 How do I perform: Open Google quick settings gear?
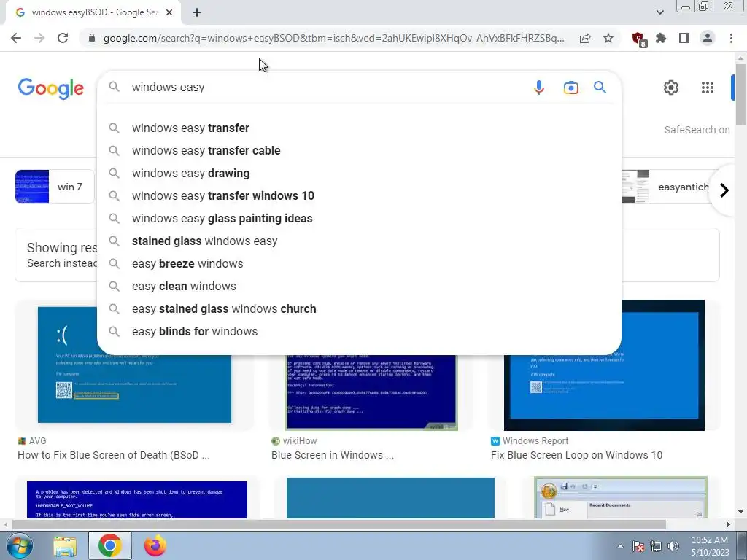click(x=671, y=87)
